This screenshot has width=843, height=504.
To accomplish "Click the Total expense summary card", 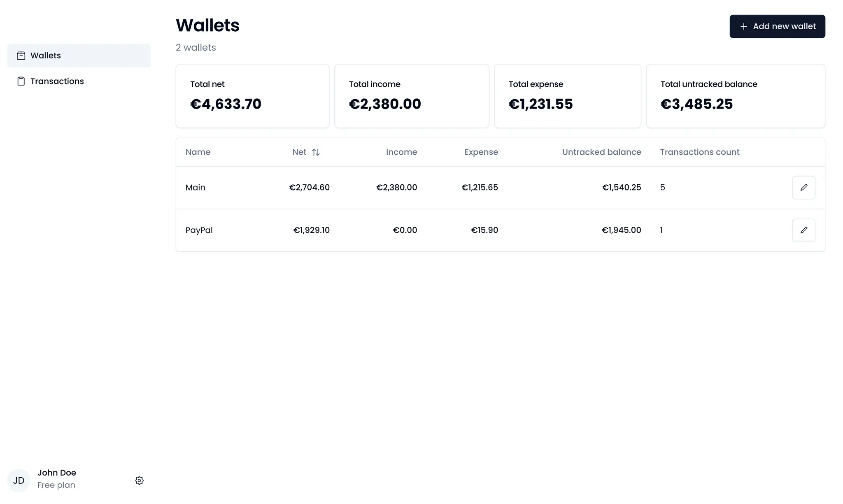I will pos(567,96).
